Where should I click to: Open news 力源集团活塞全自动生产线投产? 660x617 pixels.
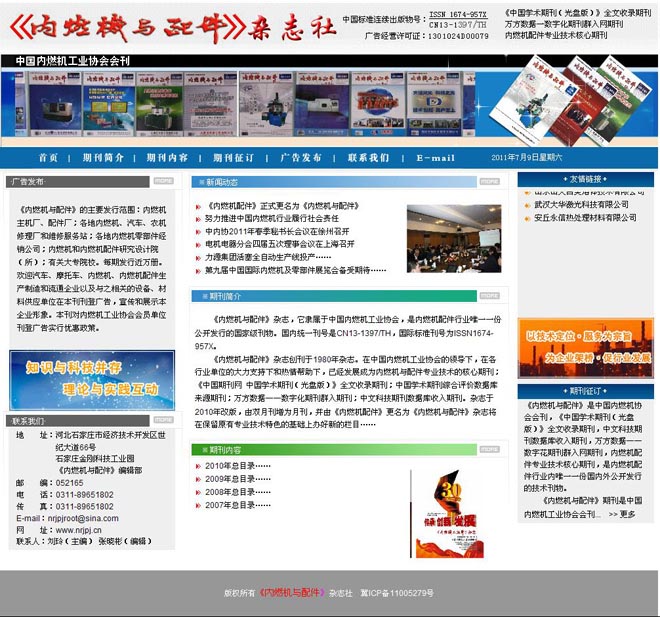pos(268,257)
